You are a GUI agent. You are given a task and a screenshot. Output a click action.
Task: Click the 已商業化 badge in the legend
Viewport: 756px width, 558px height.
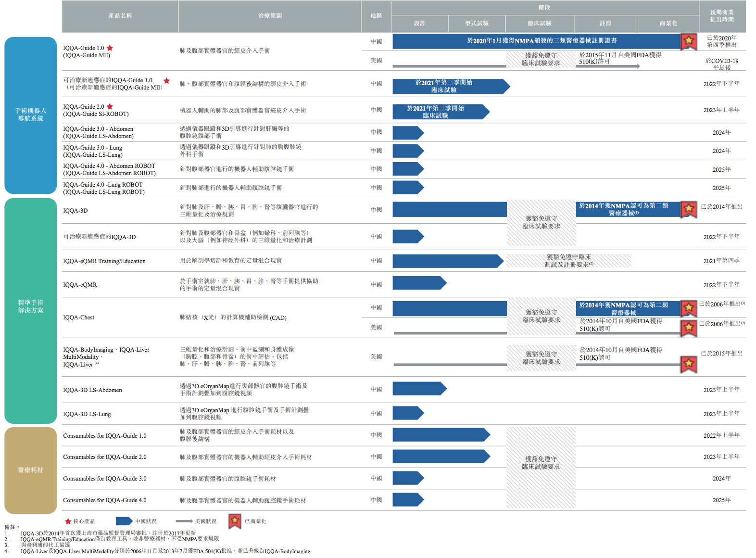pos(235,521)
